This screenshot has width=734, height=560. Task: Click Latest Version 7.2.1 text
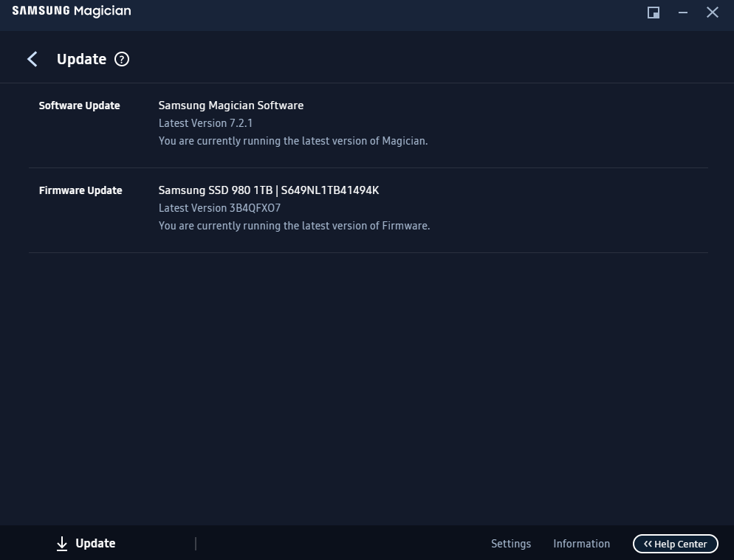pyautogui.click(x=205, y=123)
